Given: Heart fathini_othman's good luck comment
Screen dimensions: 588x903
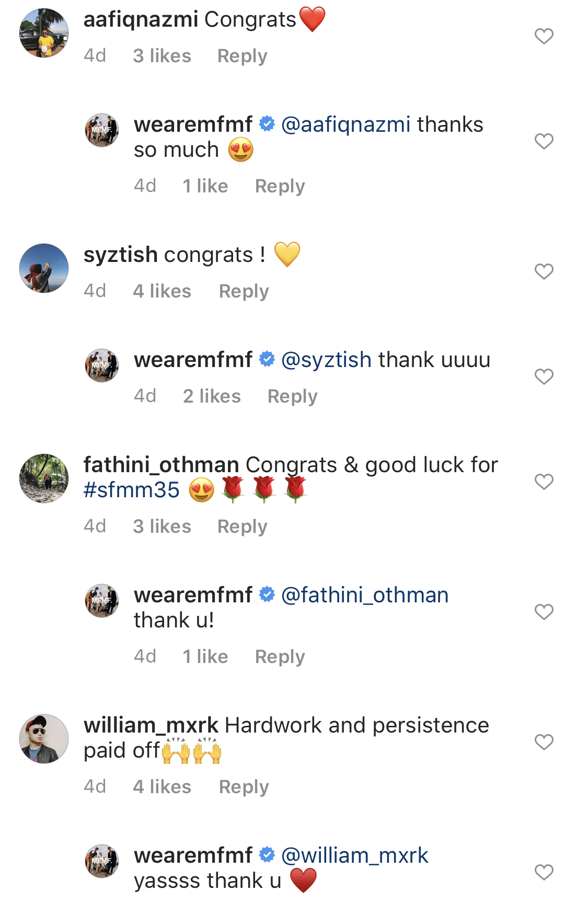Looking at the screenshot, I should pyautogui.click(x=544, y=482).
